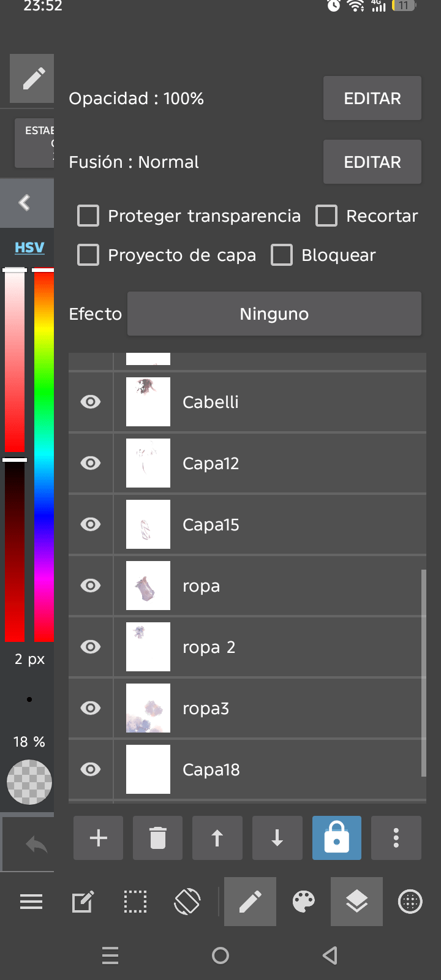441x980 pixels.
Task: Open Efecto dropdown showing Ninguno
Action: (274, 314)
